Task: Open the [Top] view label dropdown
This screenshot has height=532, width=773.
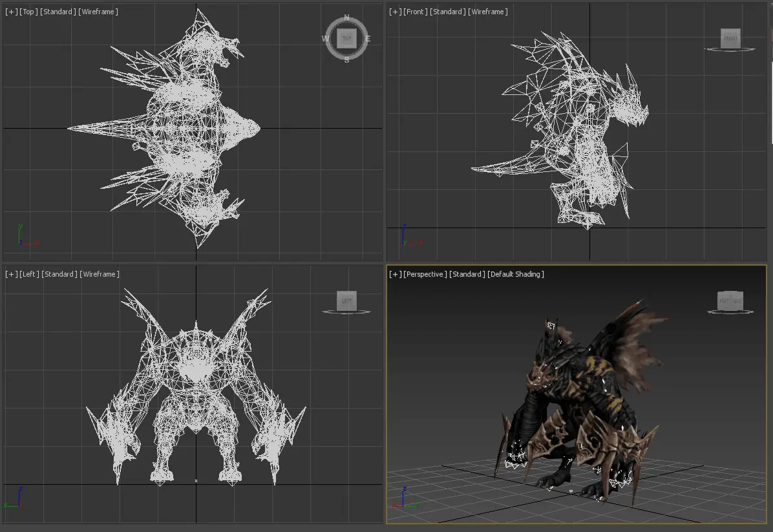Action: (28, 12)
